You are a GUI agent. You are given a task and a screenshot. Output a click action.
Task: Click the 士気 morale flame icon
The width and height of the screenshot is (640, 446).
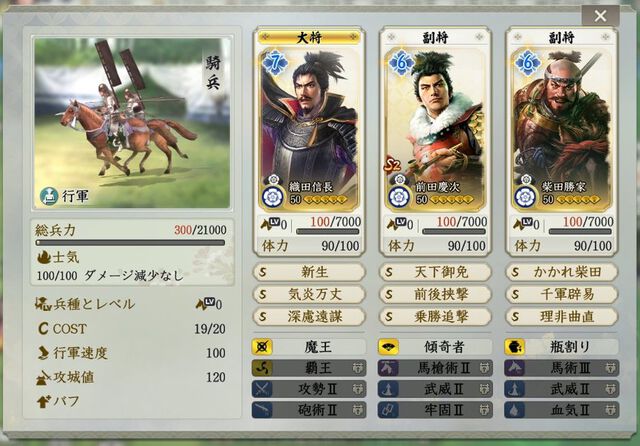(43, 257)
